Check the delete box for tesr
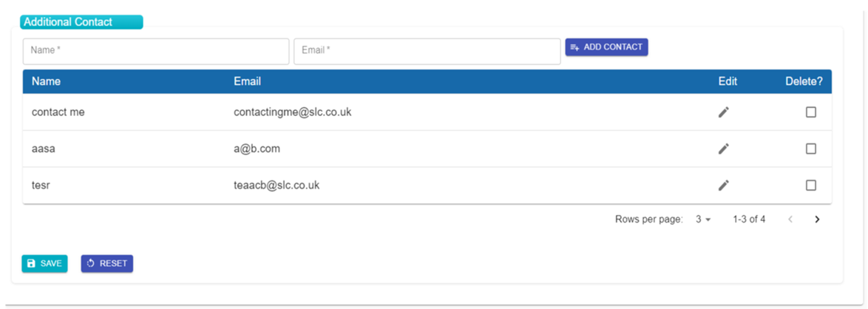Screen dimensions: 868x309 (811, 186)
